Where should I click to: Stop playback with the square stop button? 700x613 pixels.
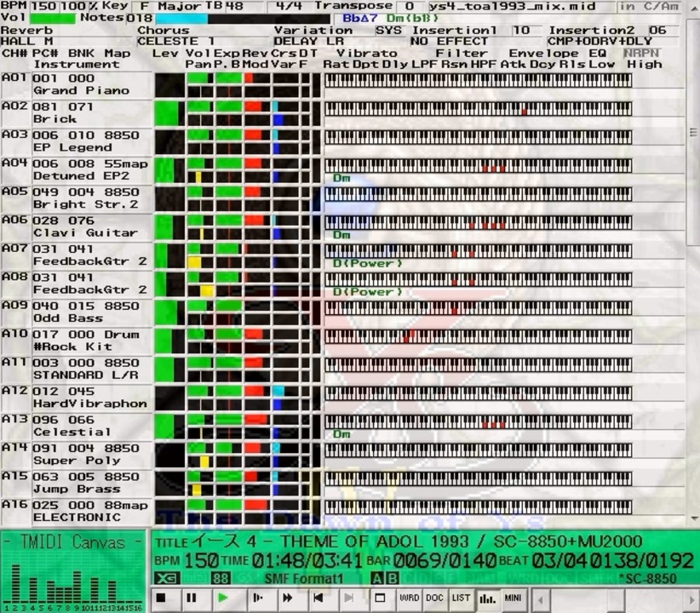161,598
